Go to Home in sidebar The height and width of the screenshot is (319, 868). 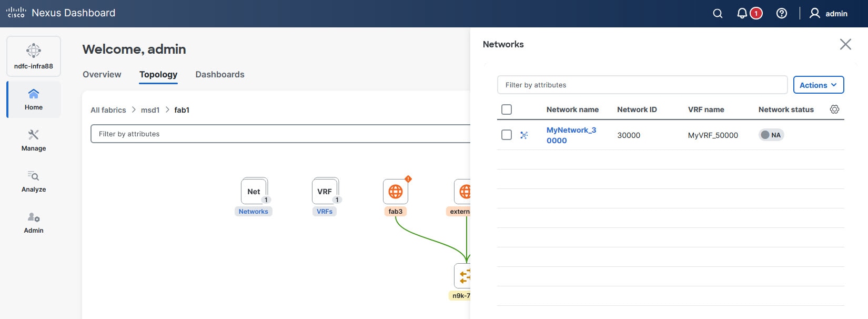(x=34, y=99)
